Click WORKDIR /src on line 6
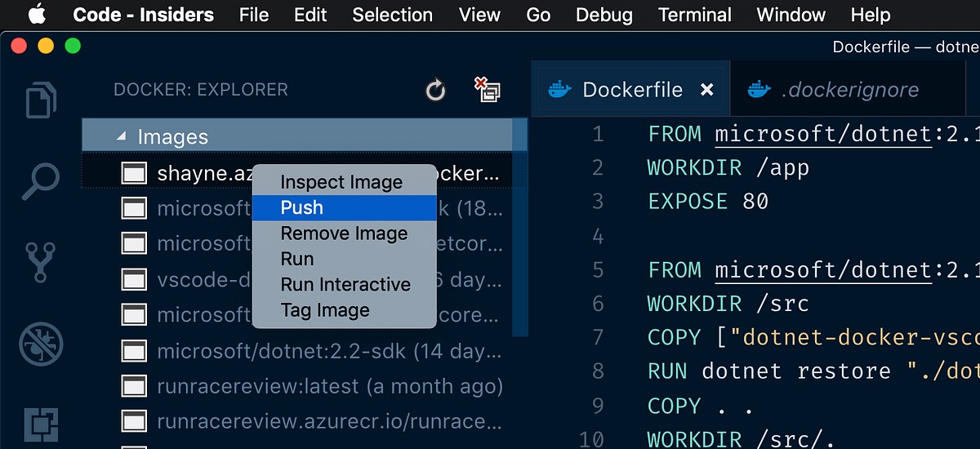980x449 pixels. 728,304
